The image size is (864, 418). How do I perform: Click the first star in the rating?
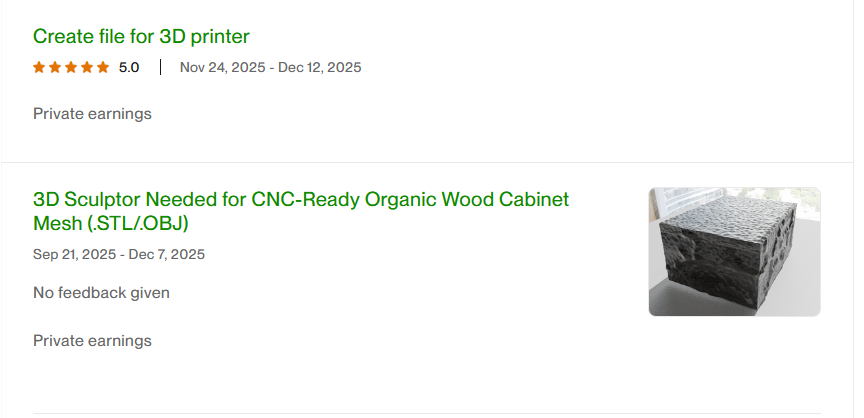(x=39, y=68)
